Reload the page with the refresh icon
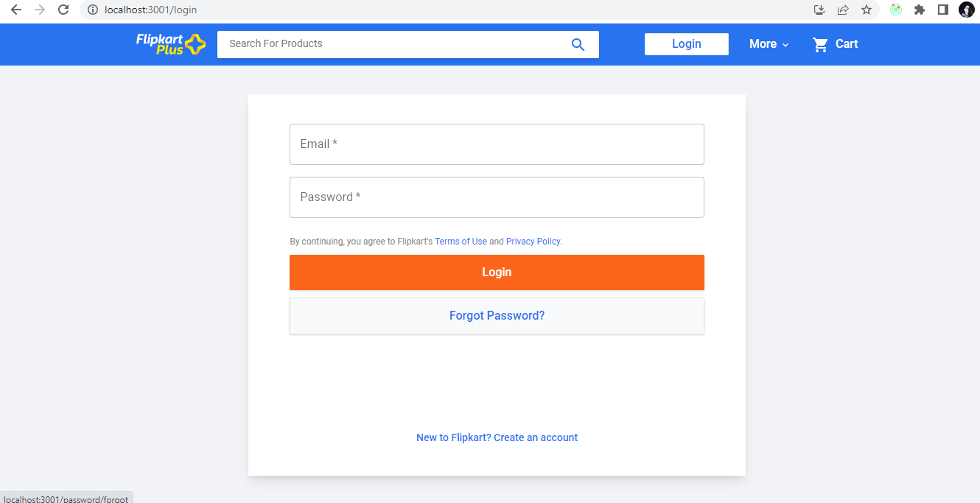980x503 pixels. [x=63, y=10]
